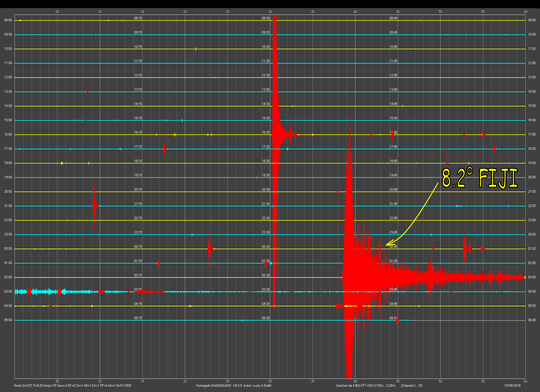Select the left-axis 13:00 row label
The width and height of the screenshot is (540, 392).
pyautogui.click(x=8, y=92)
